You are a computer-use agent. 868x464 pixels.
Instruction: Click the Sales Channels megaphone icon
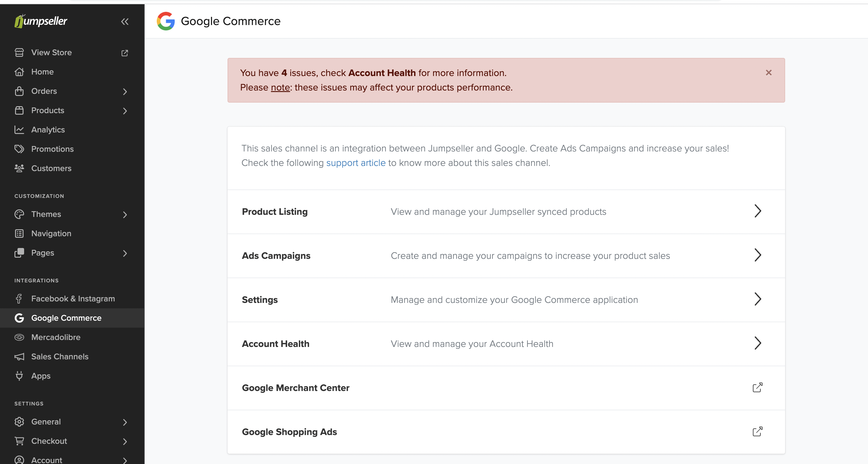(x=19, y=356)
